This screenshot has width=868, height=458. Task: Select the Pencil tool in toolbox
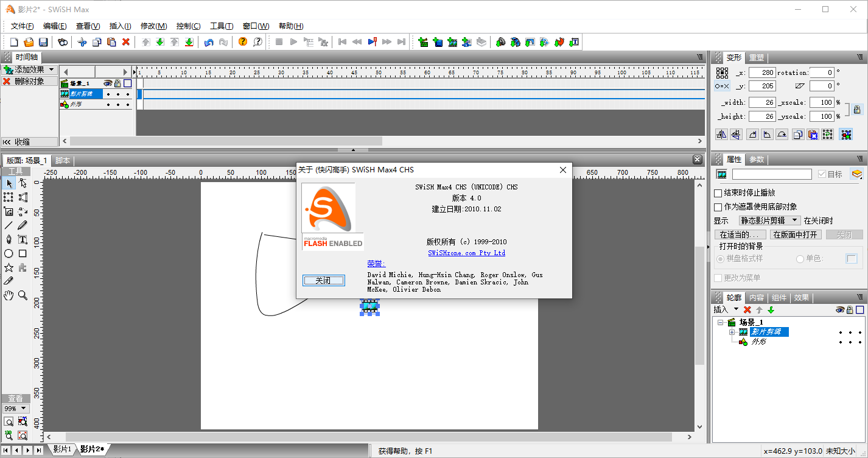click(x=23, y=225)
